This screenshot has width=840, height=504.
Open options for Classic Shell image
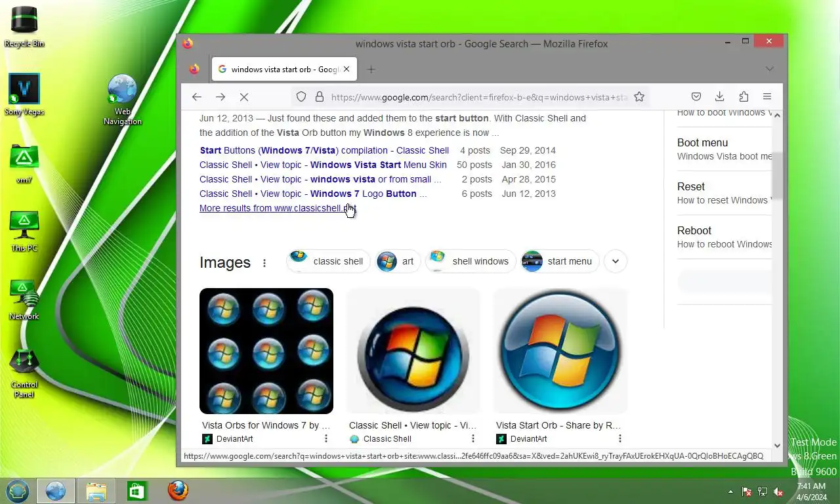click(473, 438)
